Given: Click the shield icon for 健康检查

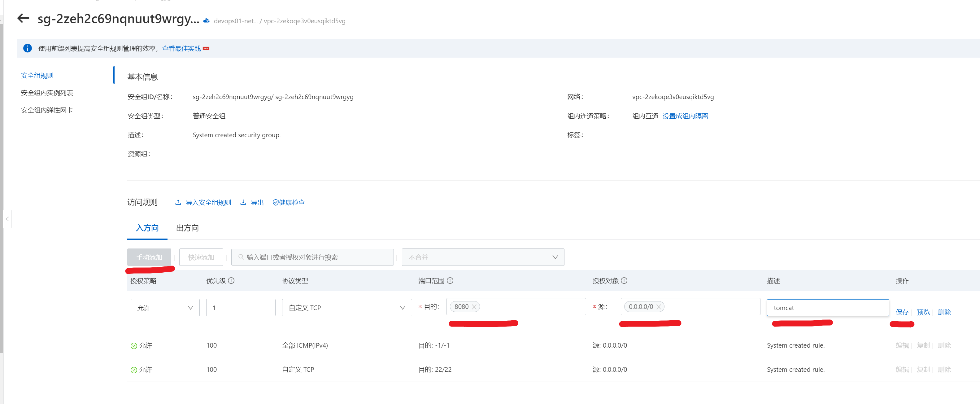Looking at the screenshot, I should point(276,203).
